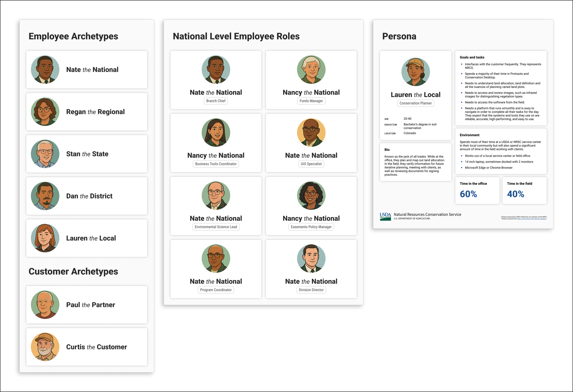The width and height of the screenshot is (573, 392).
Task: Click the Time in the field card
Action: 524,191
